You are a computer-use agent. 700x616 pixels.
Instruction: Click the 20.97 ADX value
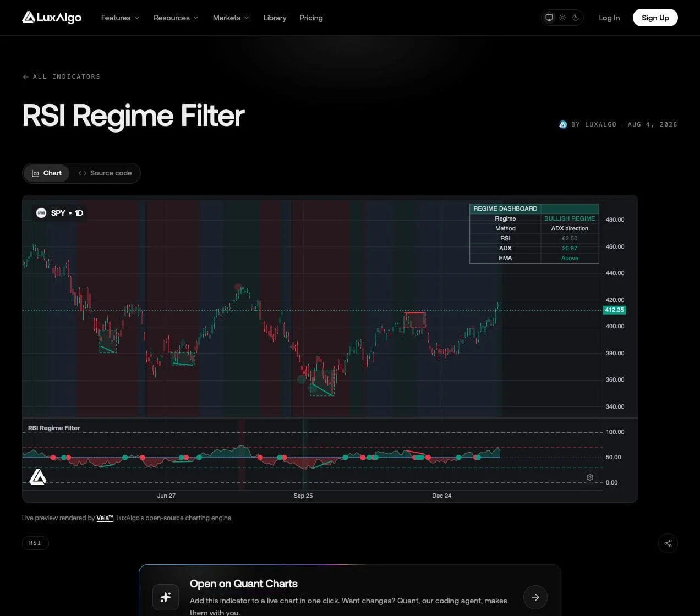tap(570, 248)
